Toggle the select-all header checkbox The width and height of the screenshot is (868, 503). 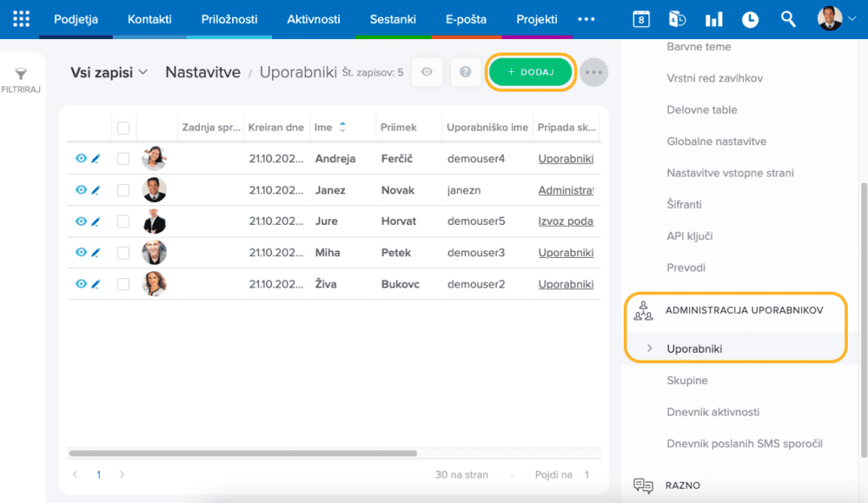[x=124, y=128]
